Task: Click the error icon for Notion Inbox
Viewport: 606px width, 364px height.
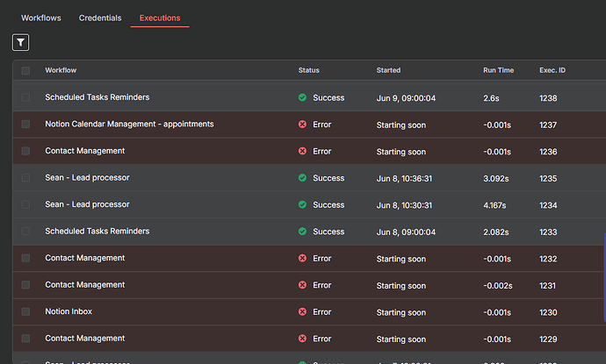Action: [303, 311]
